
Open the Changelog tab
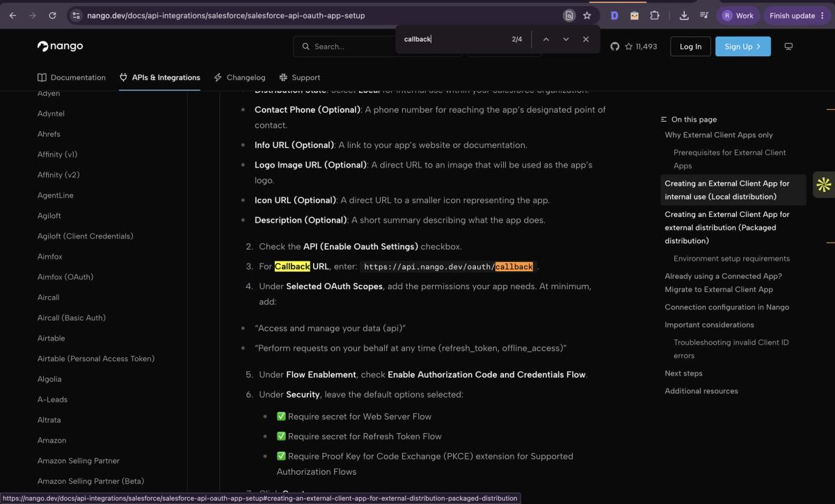239,77
